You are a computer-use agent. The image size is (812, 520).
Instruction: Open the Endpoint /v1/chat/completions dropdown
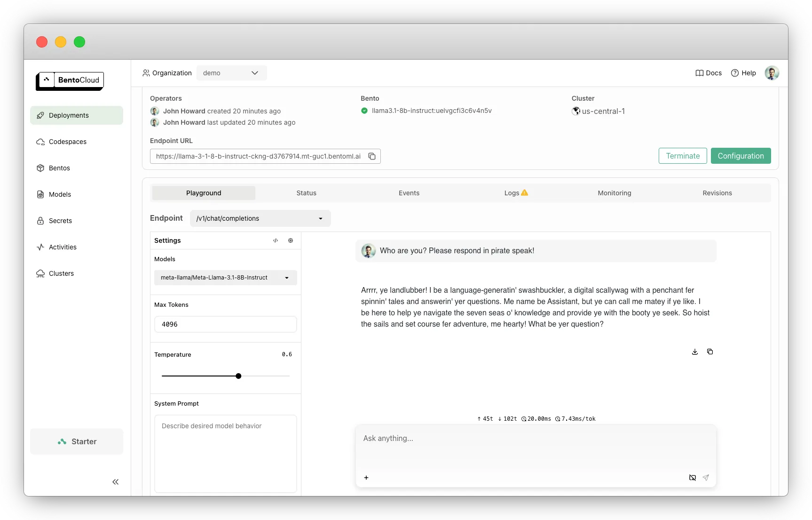click(260, 218)
